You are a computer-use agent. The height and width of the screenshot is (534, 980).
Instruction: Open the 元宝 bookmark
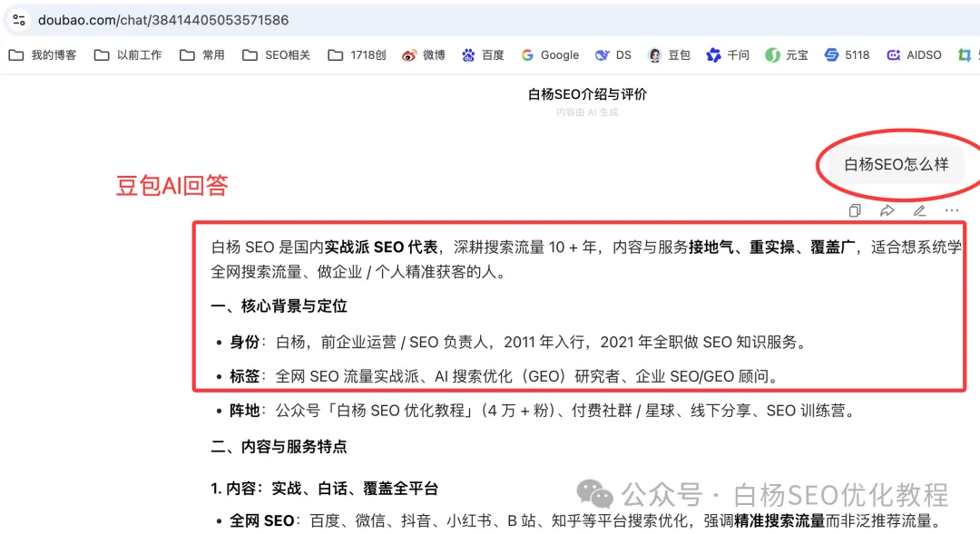coord(786,54)
